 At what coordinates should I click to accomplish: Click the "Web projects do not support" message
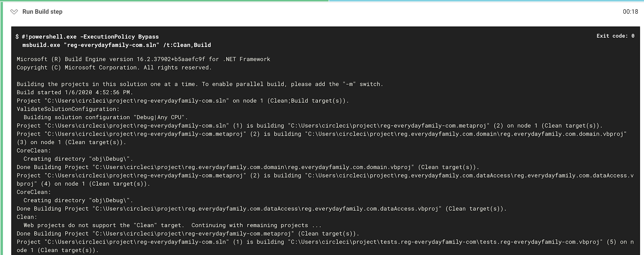point(172,225)
